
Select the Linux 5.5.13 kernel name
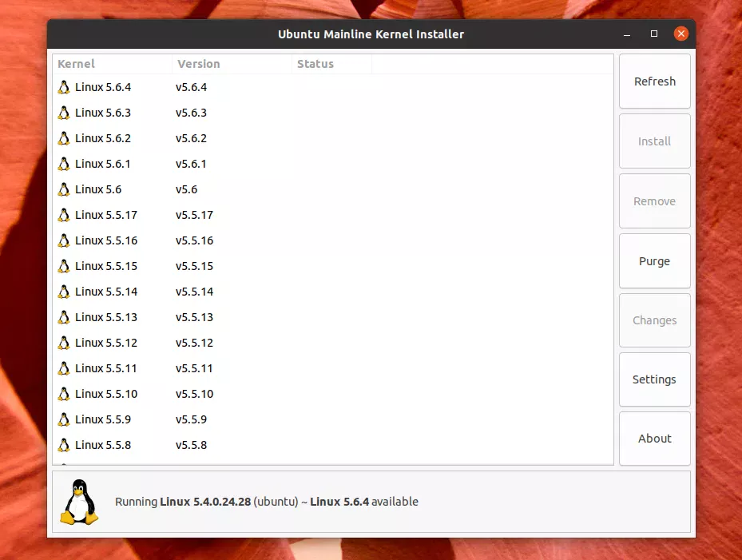click(x=106, y=317)
